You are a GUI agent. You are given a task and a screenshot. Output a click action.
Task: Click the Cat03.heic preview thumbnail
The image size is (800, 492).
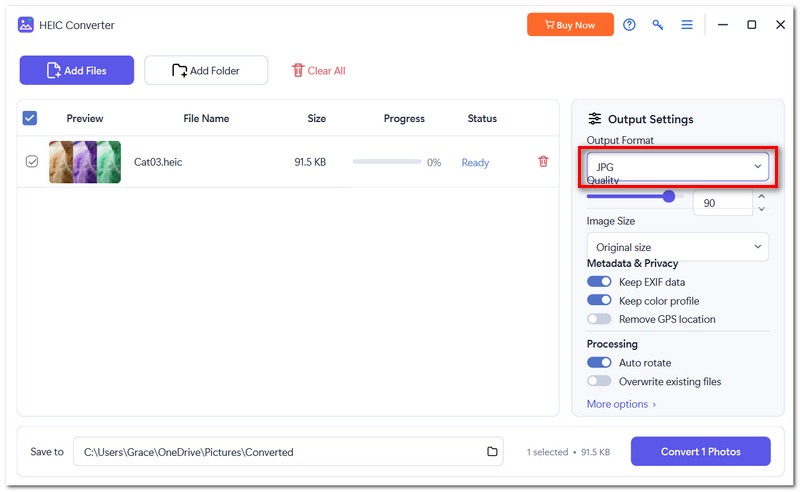coord(85,162)
